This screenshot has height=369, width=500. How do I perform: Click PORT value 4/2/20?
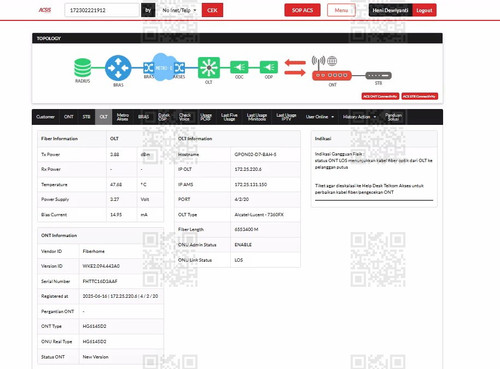[242, 199]
